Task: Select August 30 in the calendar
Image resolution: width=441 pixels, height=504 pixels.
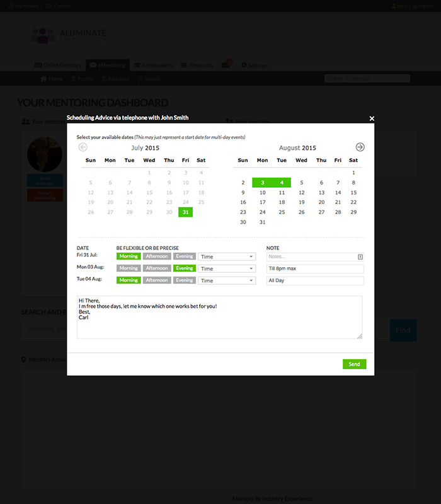Action: [243, 222]
